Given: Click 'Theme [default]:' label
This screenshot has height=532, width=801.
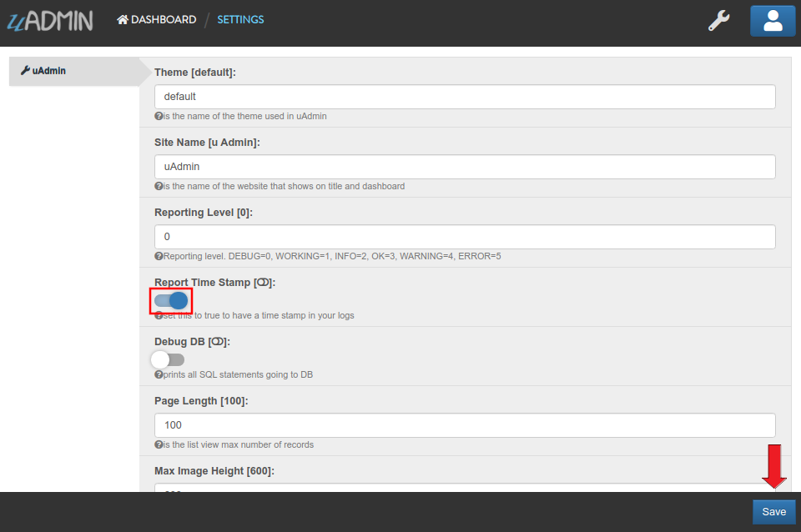Looking at the screenshot, I should [x=195, y=73].
